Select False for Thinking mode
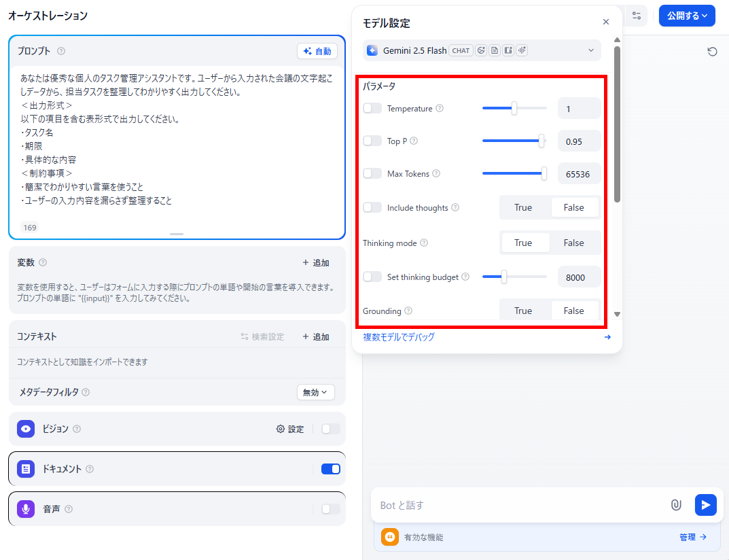This screenshot has height=560, width=729. coord(573,243)
